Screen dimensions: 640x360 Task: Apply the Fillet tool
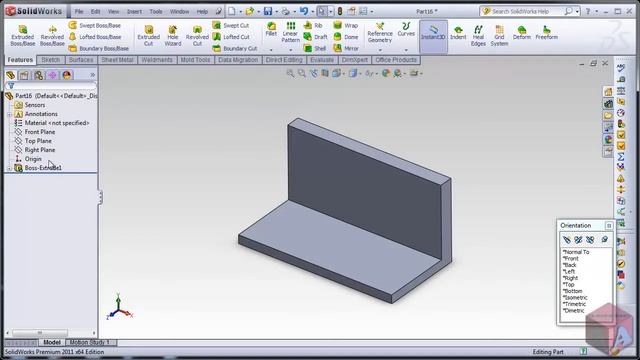[x=271, y=29]
